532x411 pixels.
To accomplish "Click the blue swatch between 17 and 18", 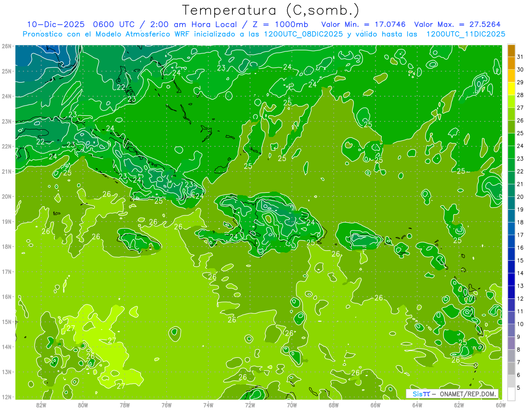I will coord(511,228).
